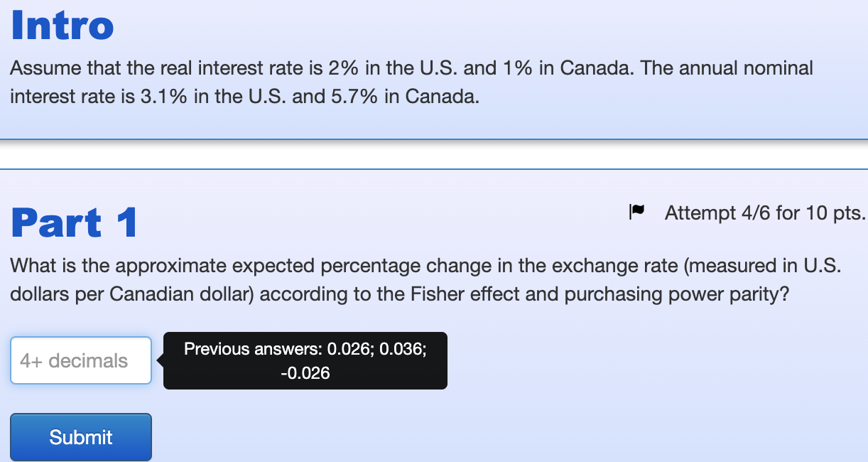The height and width of the screenshot is (462, 868).
Task: Click the Intro section heading
Action: point(62,25)
